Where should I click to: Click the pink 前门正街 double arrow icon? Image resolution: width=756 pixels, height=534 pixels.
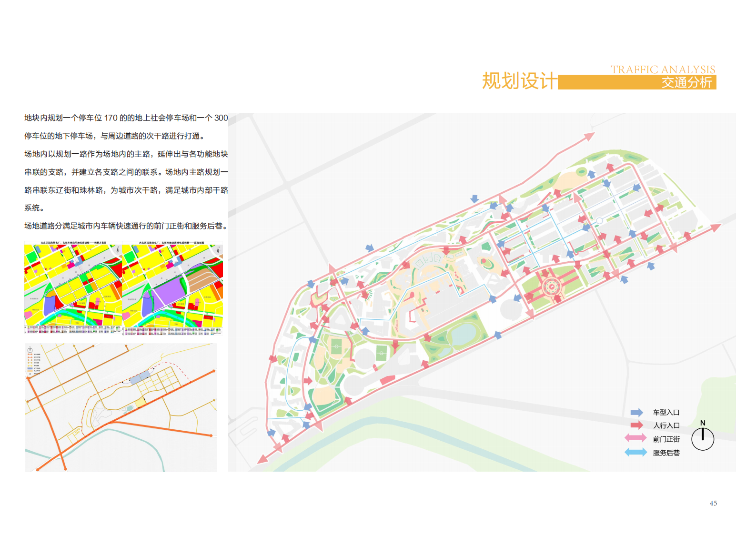click(x=635, y=438)
